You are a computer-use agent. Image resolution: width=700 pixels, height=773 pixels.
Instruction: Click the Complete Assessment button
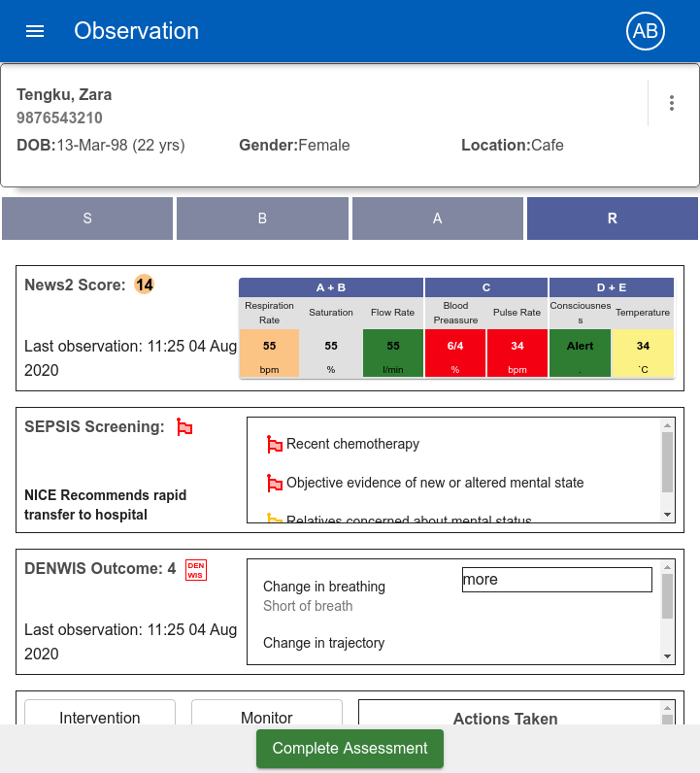point(350,749)
